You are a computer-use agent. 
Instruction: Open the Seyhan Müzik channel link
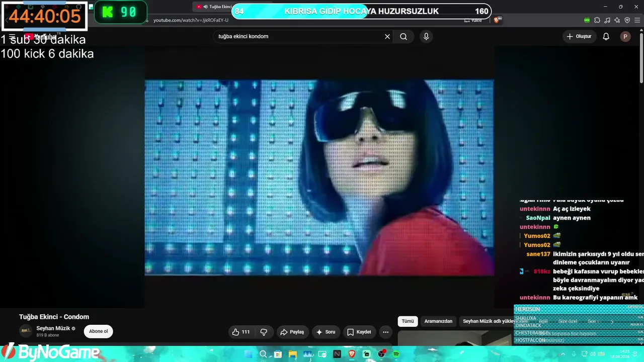point(53,328)
